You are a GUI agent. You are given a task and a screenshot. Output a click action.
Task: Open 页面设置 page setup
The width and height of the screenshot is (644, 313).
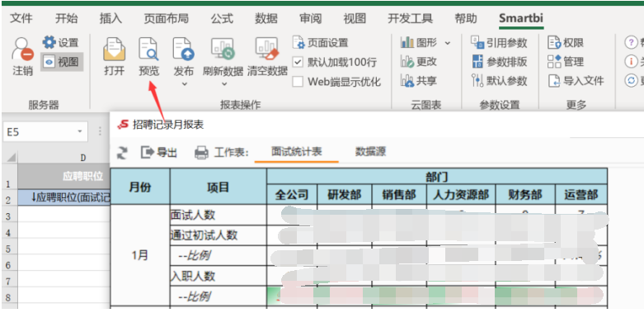pyautogui.click(x=321, y=42)
